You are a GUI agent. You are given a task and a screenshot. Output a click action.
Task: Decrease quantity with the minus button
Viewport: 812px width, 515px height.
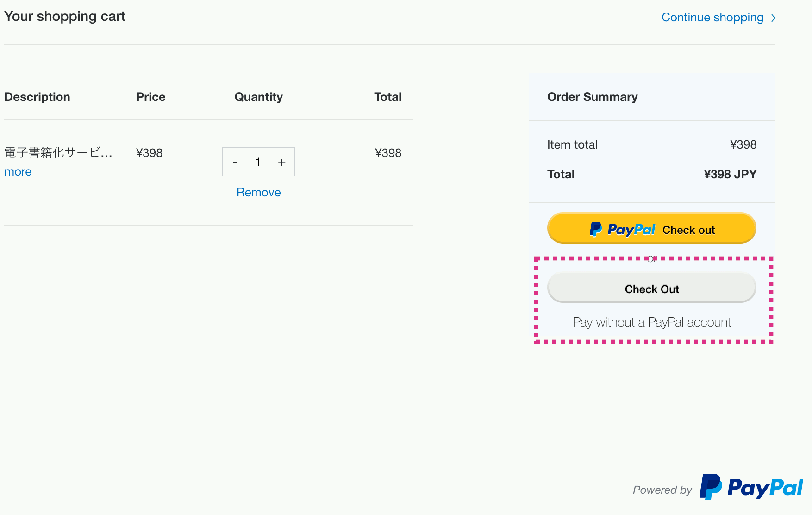pos(235,162)
